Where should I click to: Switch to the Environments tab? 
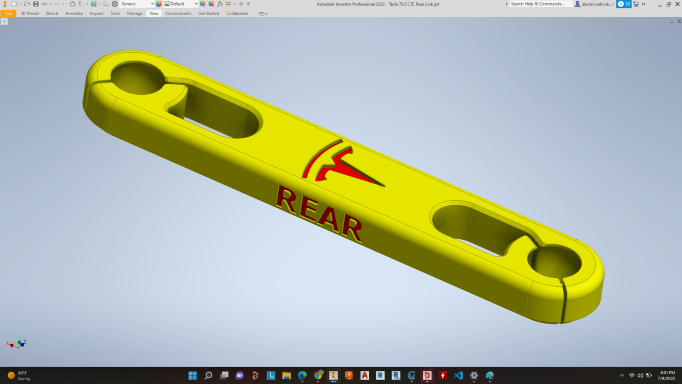tap(178, 13)
